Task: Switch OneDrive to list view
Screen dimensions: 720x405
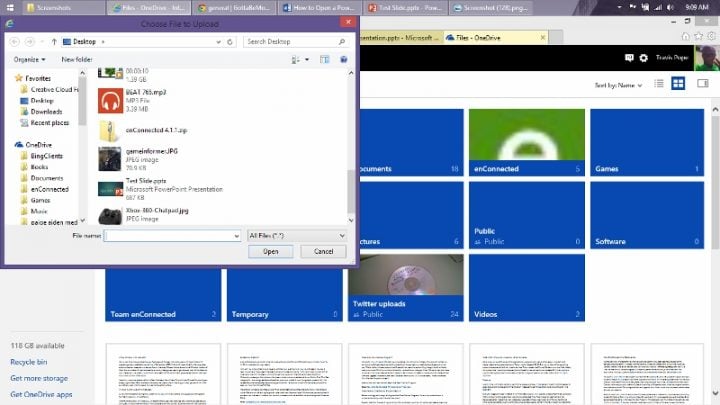Action: (x=659, y=84)
